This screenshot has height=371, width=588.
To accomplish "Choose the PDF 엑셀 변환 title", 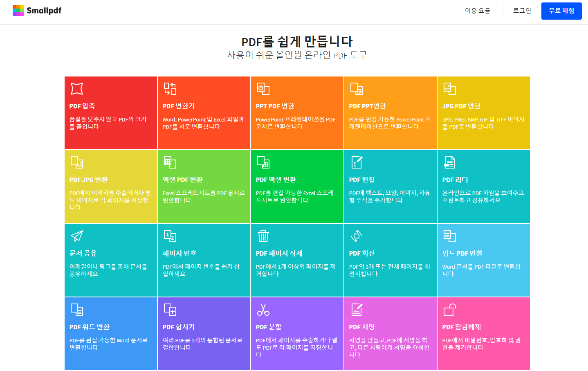I will click(276, 180).
